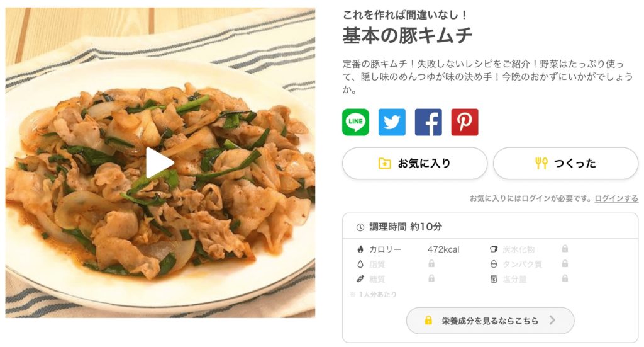The width and height of the screenshot is (644, 347).
Task: Mark recipe as つくった
Action: (565, 163)
